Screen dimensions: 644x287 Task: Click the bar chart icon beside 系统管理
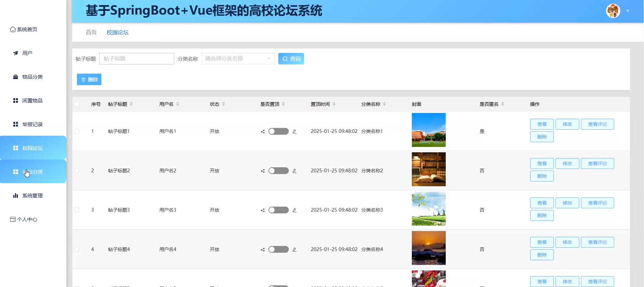tap(16, 196)
